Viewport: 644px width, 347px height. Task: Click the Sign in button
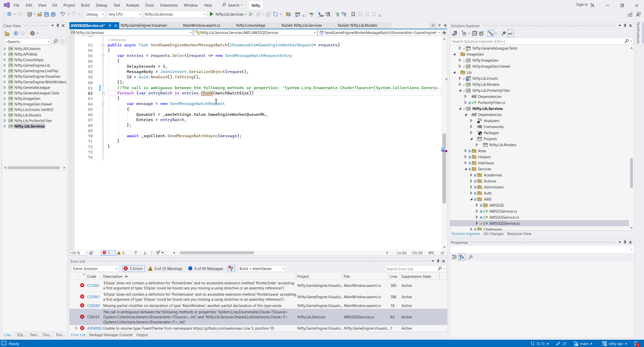click(x=582, y=5)
